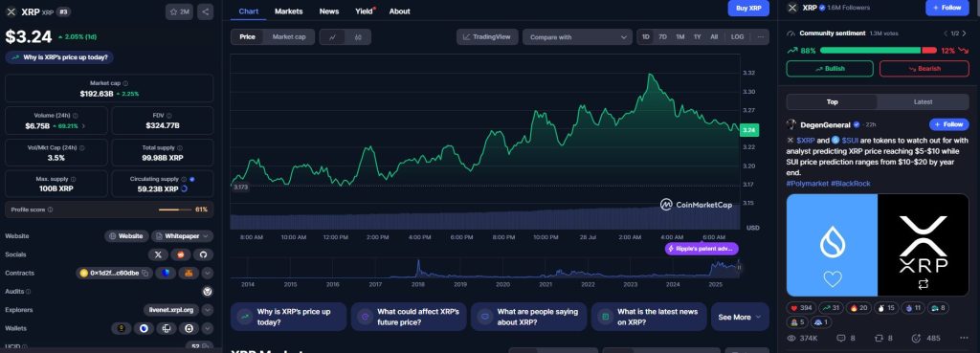This screenshot has width=980, height=353.
Task: Follow DegenGeneral
Action: (x=948, y=124)
